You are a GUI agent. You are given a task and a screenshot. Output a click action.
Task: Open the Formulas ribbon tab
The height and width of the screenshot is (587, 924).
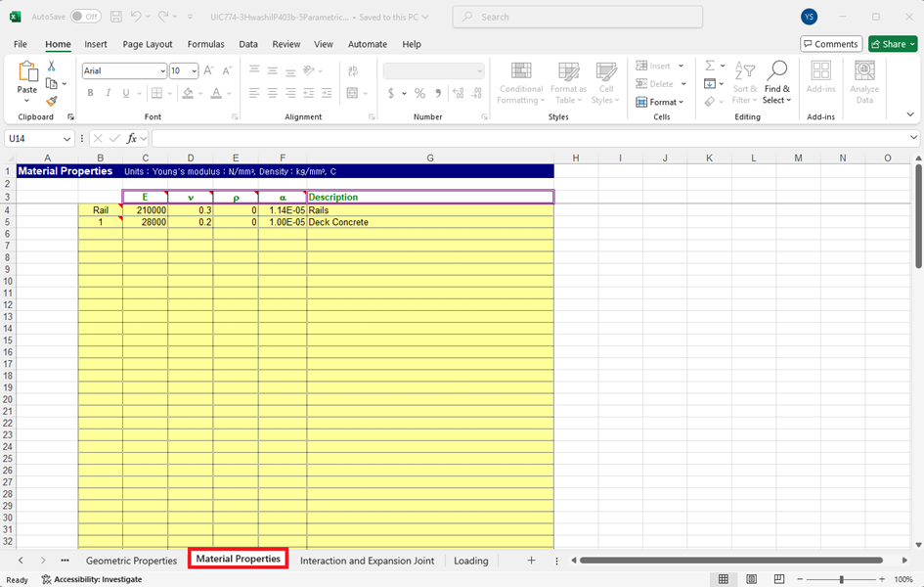(205, 44)
